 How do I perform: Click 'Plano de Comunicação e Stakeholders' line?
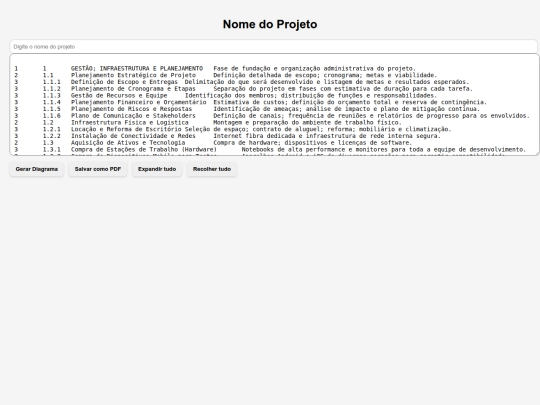click(133, 116)
